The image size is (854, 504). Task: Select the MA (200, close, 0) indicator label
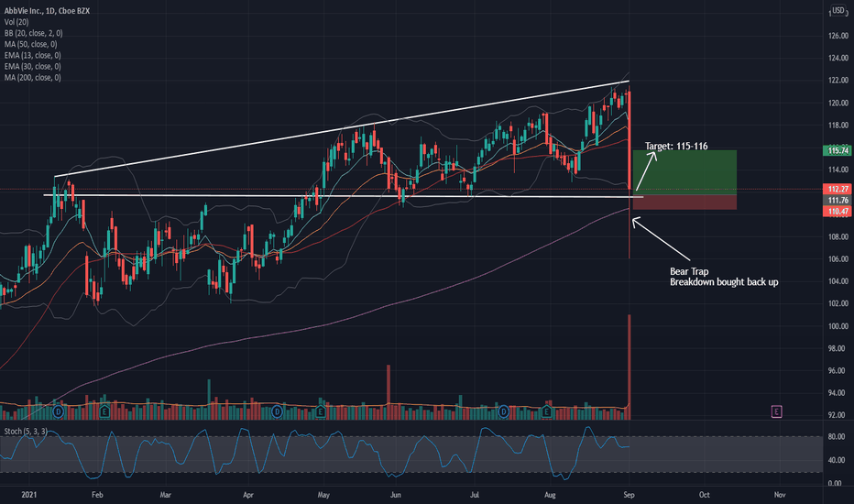pyautogui.click(x=33, y=78)
